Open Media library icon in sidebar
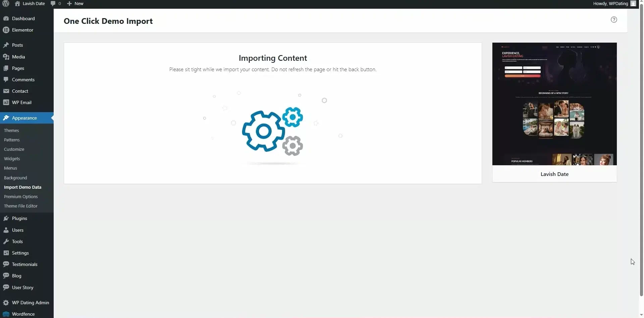Viewport: 644px width, 318px height. [x=6, y=57]
